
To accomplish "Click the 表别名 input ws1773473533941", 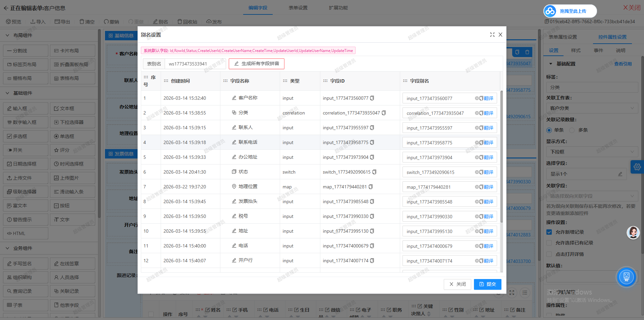I will click(x=195, y=64).
